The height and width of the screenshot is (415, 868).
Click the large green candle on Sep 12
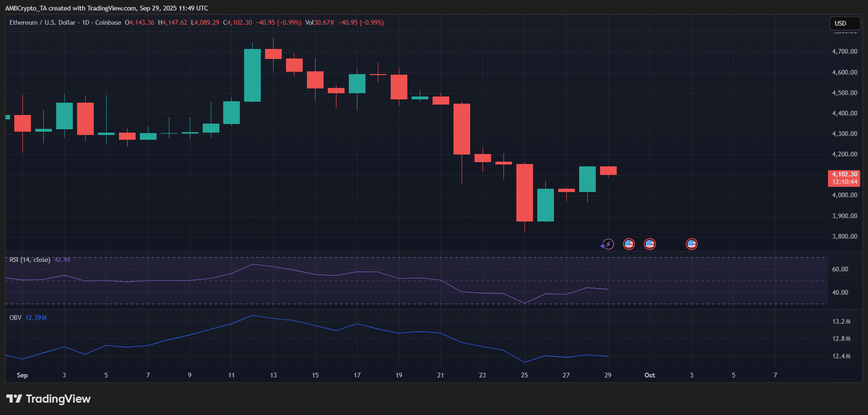click(252, 75)
